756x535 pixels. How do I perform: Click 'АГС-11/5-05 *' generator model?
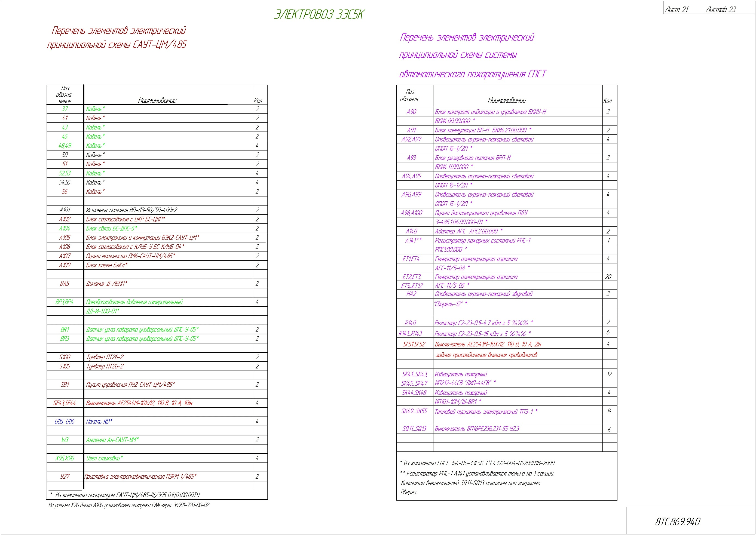tap(452, 286)
